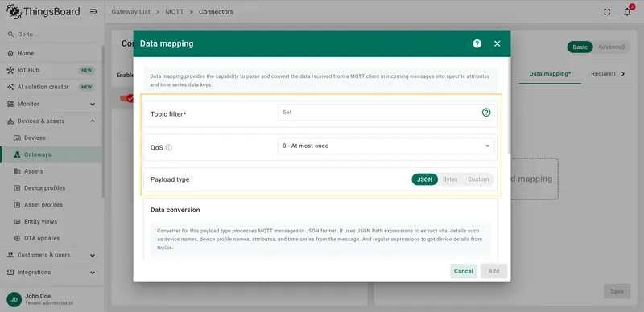
Task: Click the ThingsBoard logo
Action: 43,12
